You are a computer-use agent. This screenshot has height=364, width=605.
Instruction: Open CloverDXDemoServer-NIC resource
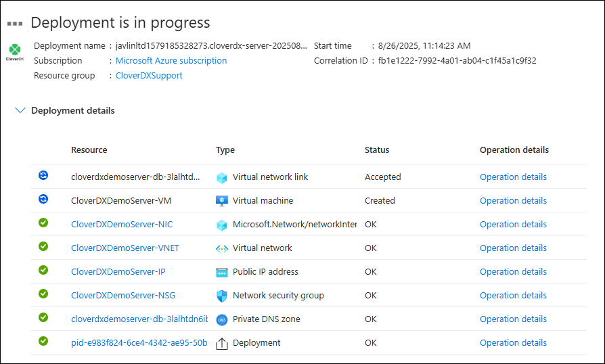click(x=122, y=225)
